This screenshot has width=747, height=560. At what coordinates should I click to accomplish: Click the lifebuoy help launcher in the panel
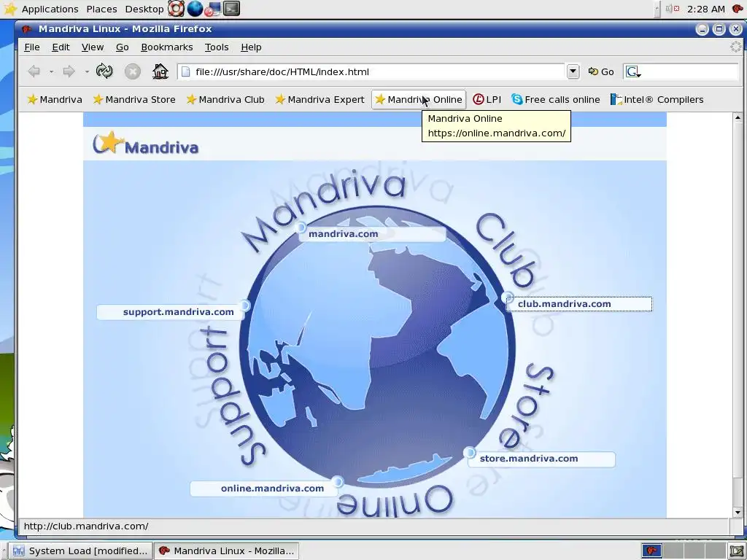[x=177, y=9]
